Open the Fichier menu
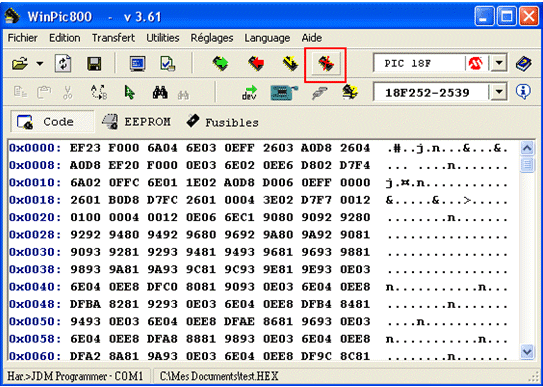Screen dimensions: 543x387 pyautogui.click(x=23, y=38)
